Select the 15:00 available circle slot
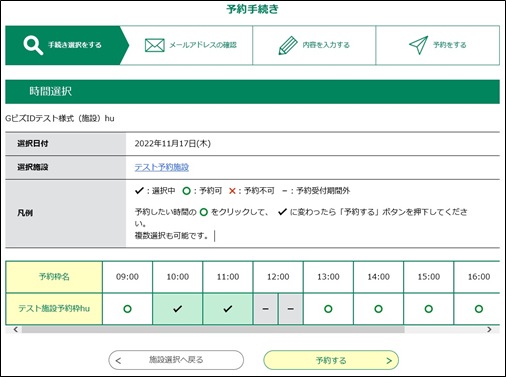Image resolution: width=506 pixels, height=377 pixels. (x=429, y=309)
